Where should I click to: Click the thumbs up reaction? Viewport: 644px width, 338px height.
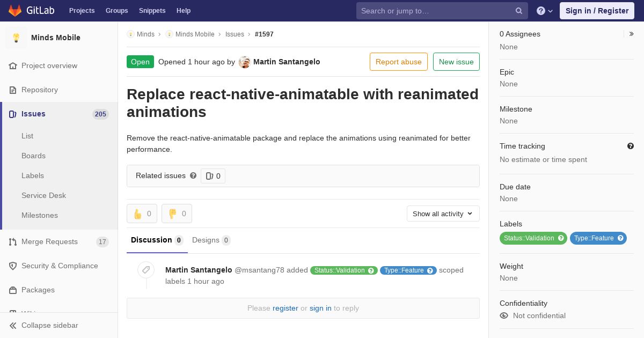tap(142, 214)
